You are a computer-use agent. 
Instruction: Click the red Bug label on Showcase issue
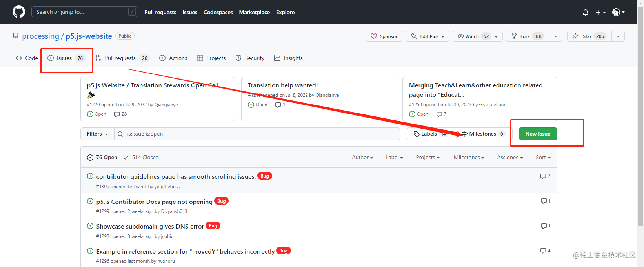(x=213, y=226)
